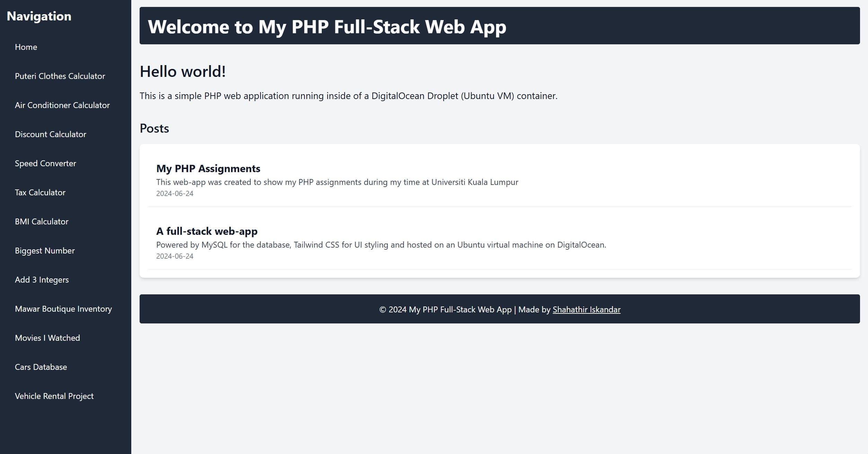
Task: Click the DigitalOcean Droplet intro paragraph
Action: tap(348, 96)
